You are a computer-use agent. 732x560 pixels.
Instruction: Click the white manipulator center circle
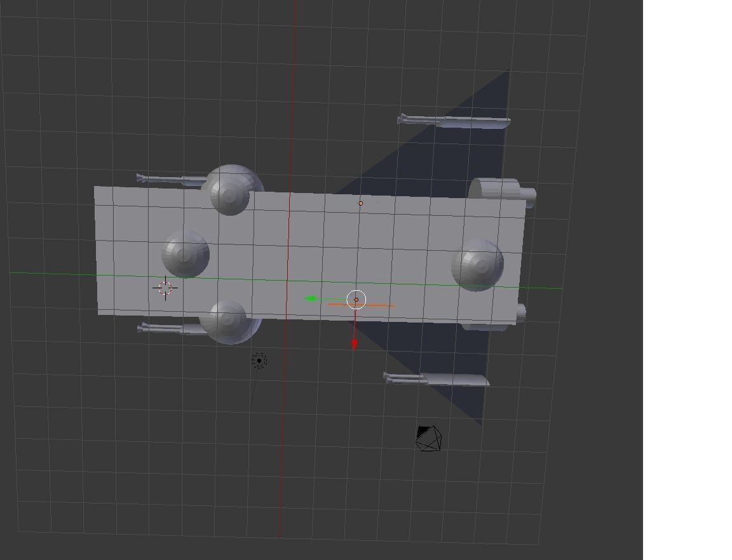pos(356,300)
